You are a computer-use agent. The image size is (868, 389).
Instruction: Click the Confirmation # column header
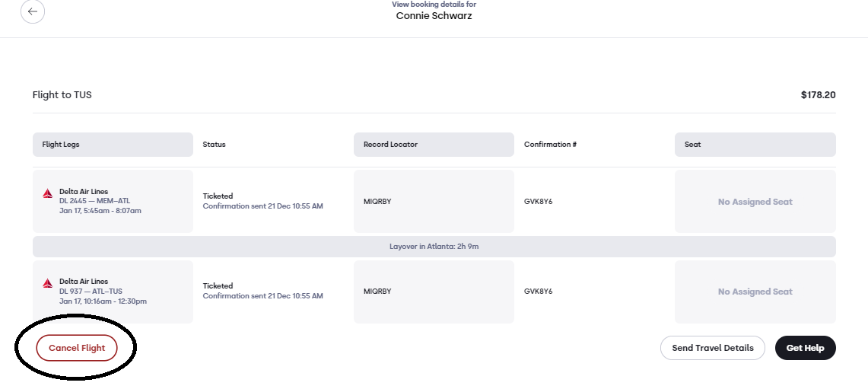pyautogui.click(x=550, y=145)
